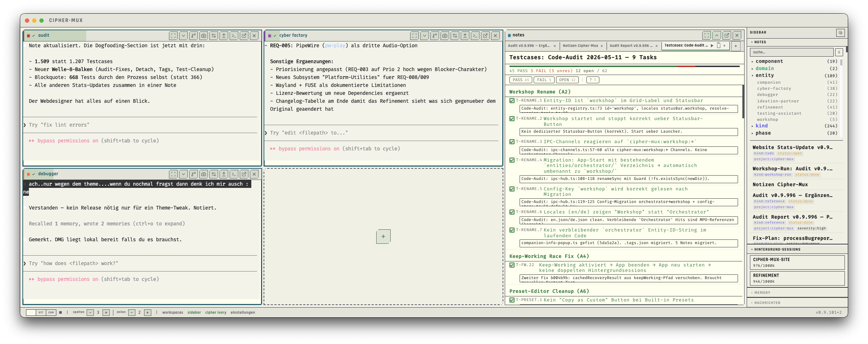This screenshot has height=344, width=868.
Task: Toggle checkbox for T-RENAME.4 Migration test
Action: coord(512,160)
